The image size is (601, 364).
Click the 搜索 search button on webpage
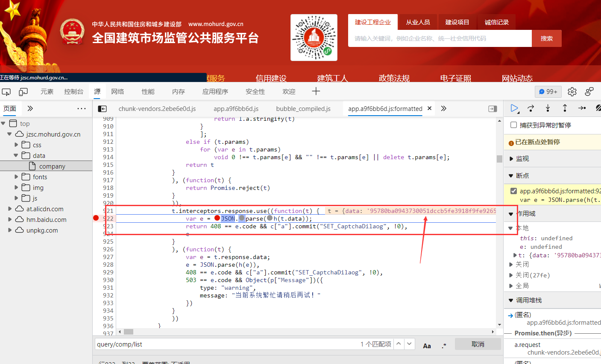click(x=547, y=38)
